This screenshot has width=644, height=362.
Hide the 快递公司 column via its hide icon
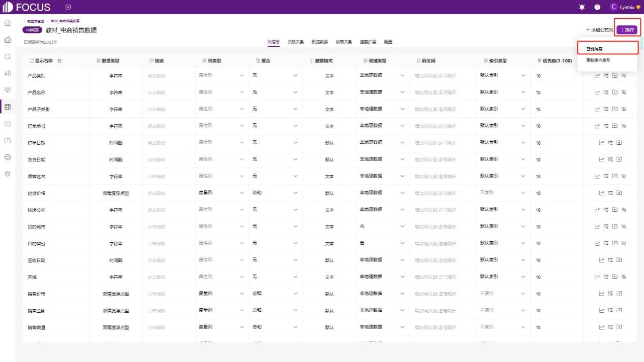point(624,209)
